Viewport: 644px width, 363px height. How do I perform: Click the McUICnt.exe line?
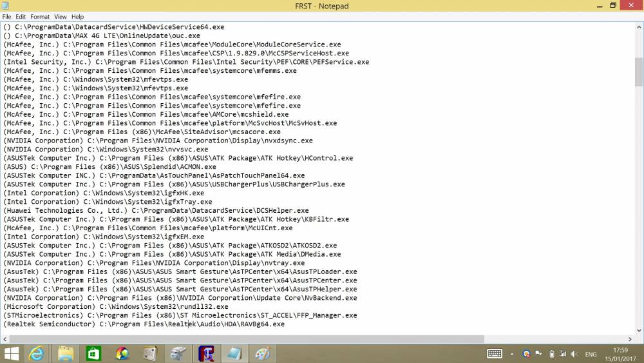point(148,228)
